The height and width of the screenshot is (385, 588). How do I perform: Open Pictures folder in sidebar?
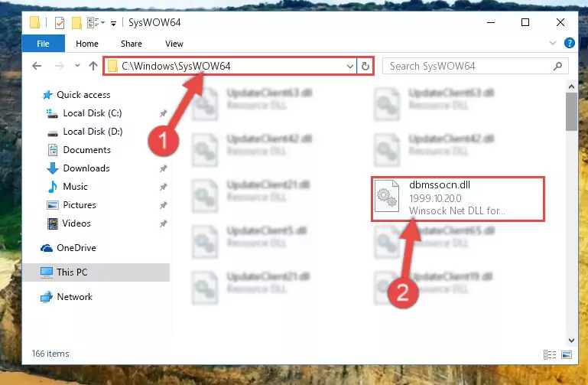click(x=79, y=205)
